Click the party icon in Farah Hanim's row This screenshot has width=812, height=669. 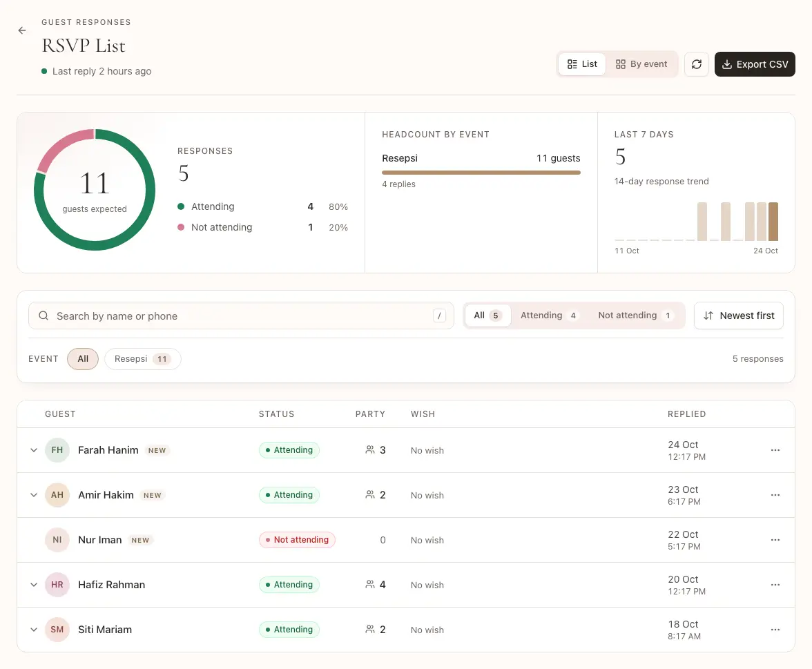pyautogui.click(x=370, y=450)
